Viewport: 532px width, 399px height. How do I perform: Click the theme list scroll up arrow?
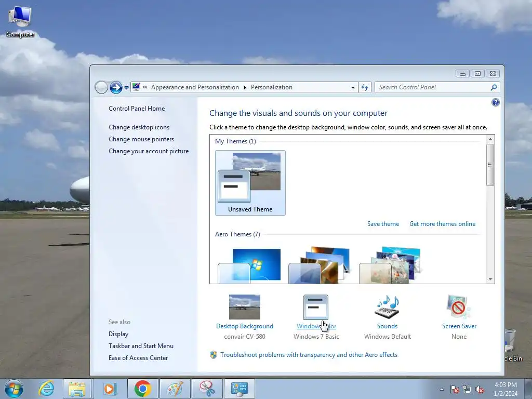pyautogui.click(x=490, y=139)
